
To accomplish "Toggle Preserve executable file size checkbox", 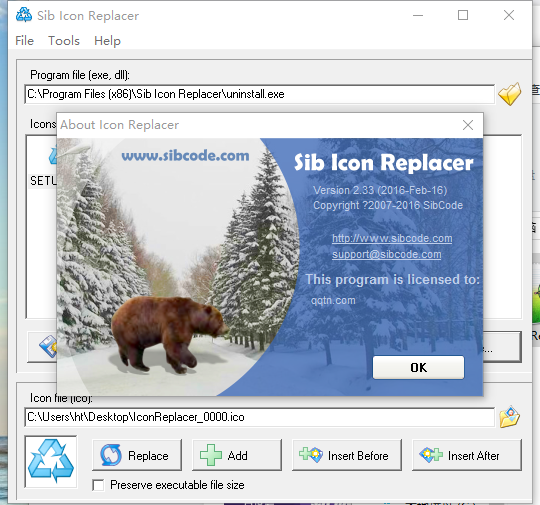I will tap(98, 485).
